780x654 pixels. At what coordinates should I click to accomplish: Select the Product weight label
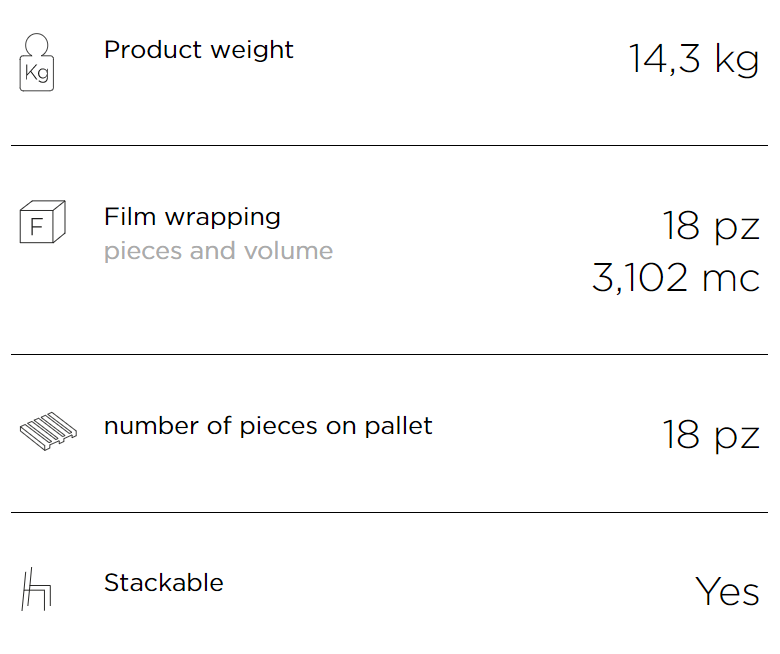(198, 50)
